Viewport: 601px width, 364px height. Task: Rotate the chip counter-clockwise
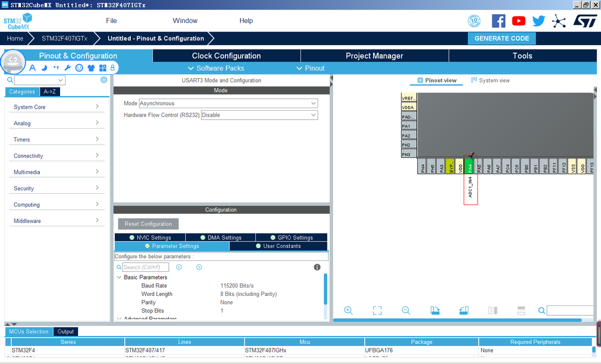(464, 310)
